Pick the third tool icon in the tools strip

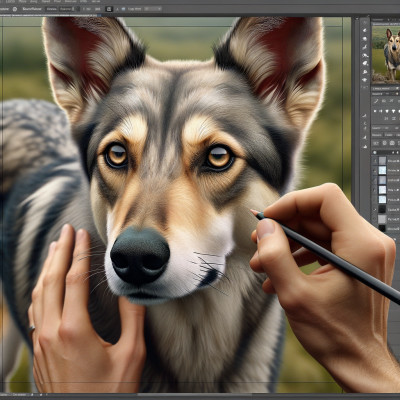click(365, 39)
